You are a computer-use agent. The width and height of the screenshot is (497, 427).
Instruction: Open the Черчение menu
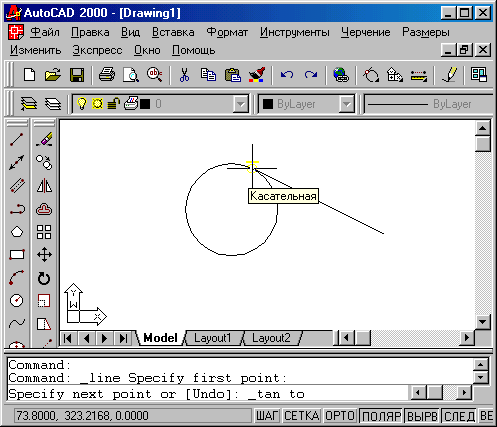(x=366, y=32)
